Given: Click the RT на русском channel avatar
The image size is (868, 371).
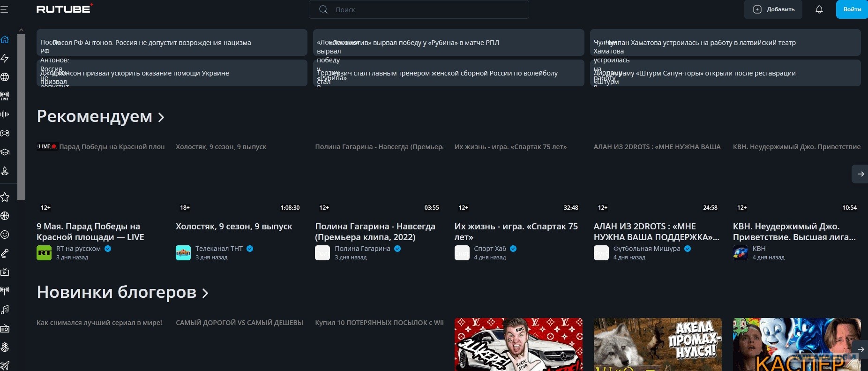Looking at the screenshot, I should pos(44,253).
